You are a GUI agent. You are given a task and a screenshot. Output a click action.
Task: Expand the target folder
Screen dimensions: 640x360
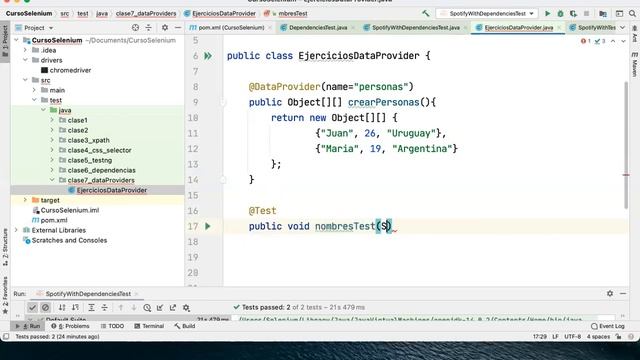tap(25, 200)
